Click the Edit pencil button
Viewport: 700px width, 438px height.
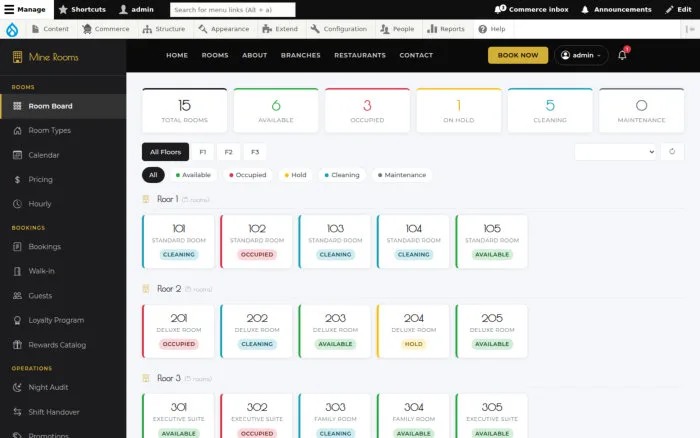(678, 9)
